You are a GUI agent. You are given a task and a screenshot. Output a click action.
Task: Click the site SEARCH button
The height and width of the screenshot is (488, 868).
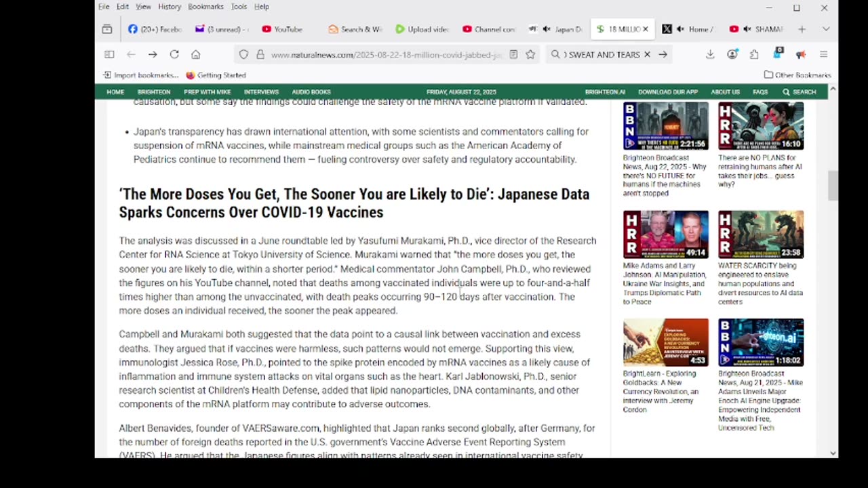click(800, 91)
